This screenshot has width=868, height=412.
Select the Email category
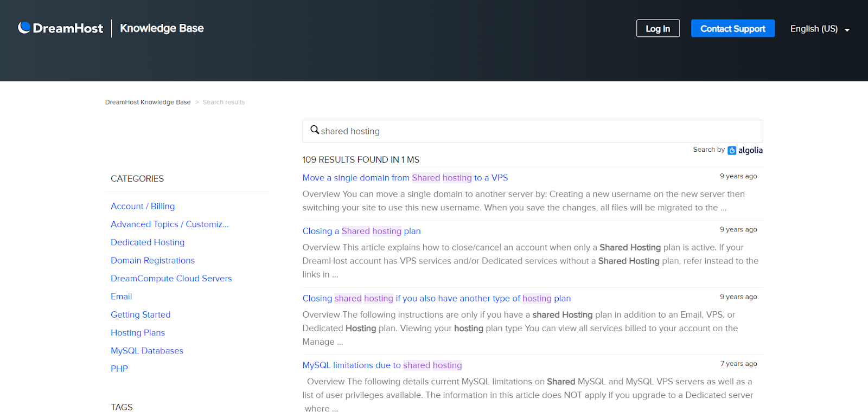(122, 297)
